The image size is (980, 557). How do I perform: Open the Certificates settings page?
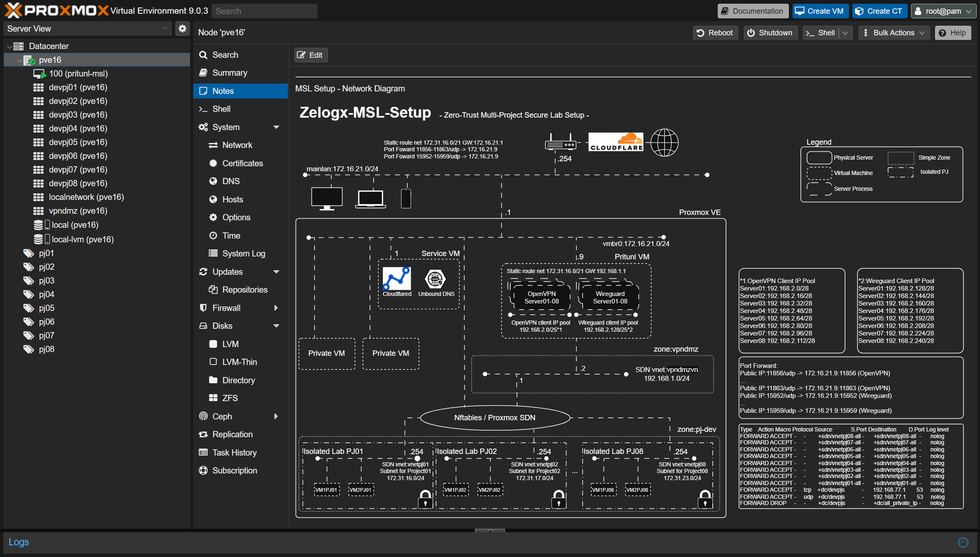point(242,163)
